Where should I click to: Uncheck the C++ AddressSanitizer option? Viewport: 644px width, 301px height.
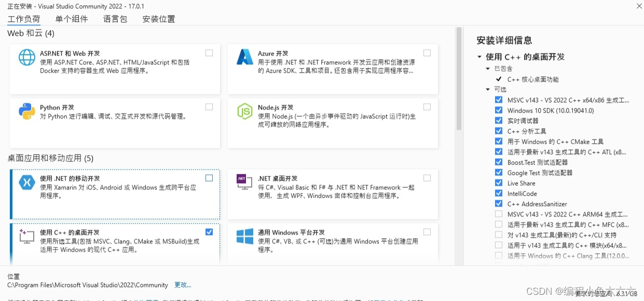(499, 203)
